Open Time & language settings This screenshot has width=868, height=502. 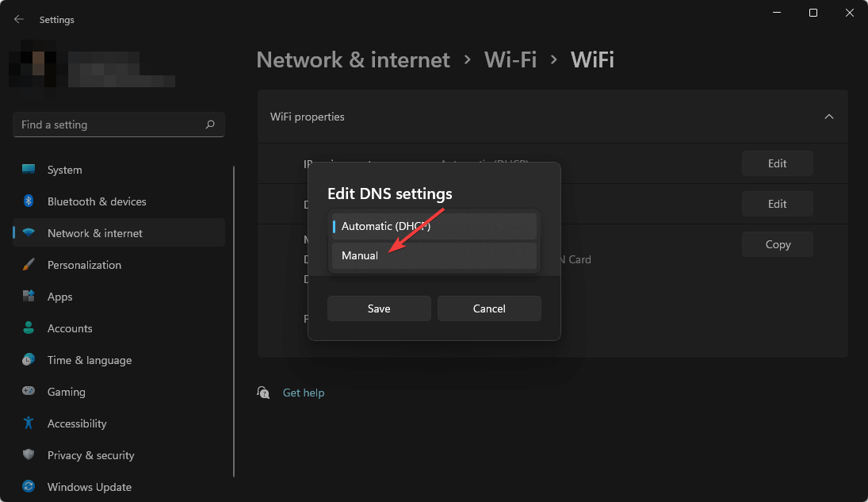(89, 359)
